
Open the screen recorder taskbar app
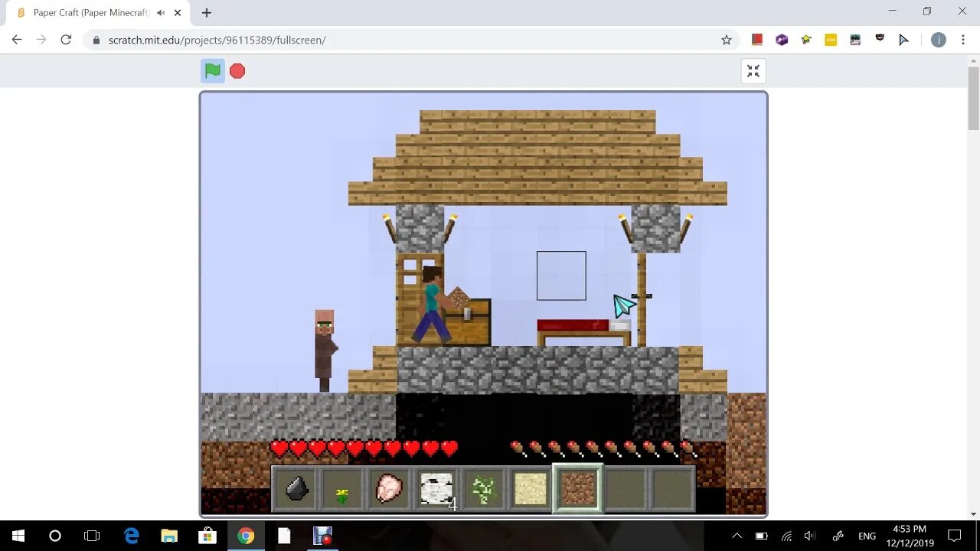point(322,536)
